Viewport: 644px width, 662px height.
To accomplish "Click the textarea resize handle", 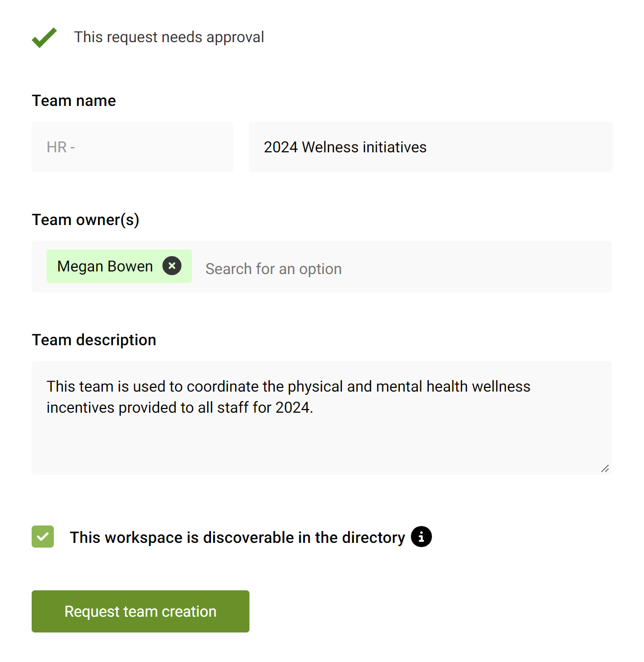I will click(x=605, y=468).
